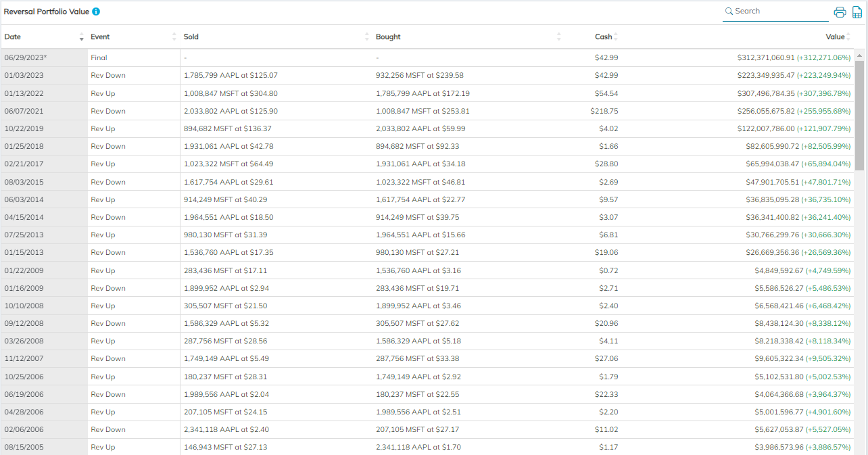The image size is (868, 455).
Task: Click the $312,371,060.91 value cell
Action: 765,58
